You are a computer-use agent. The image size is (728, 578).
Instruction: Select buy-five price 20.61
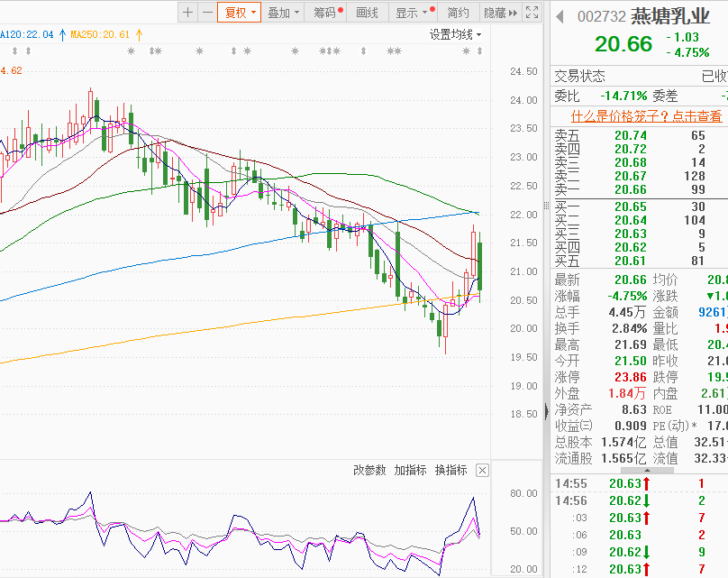(x=631, y=261)
